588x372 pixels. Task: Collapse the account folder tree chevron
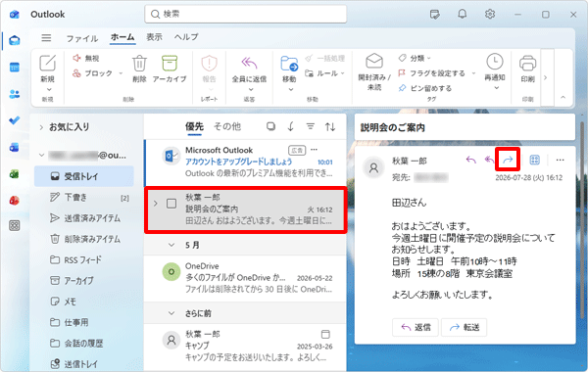[x=41, y=155]
